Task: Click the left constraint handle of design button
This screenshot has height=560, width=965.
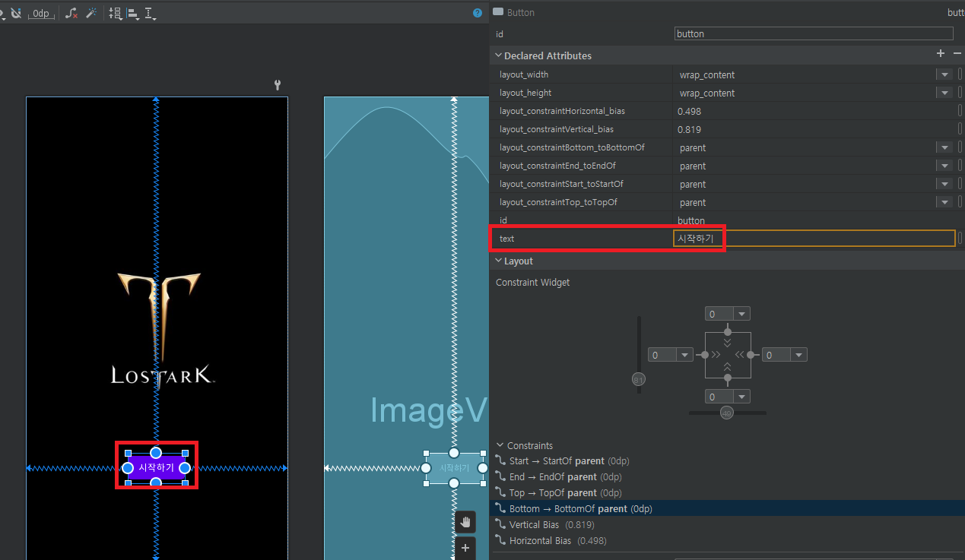Action: (128, 468)
